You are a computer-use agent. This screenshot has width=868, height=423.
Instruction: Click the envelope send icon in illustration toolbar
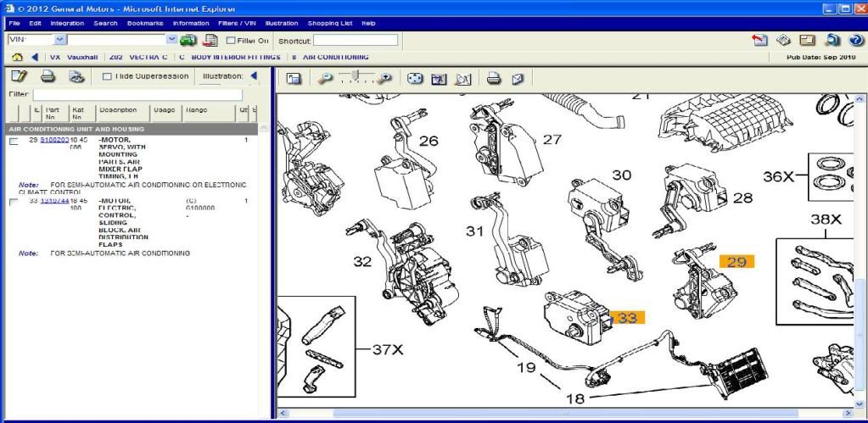(518, 79)
